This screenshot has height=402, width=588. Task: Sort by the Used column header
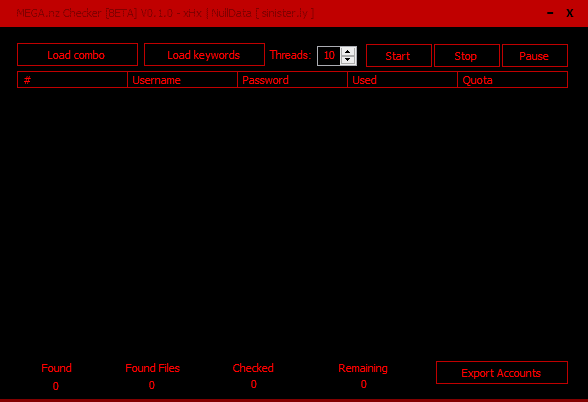[402, 80]
